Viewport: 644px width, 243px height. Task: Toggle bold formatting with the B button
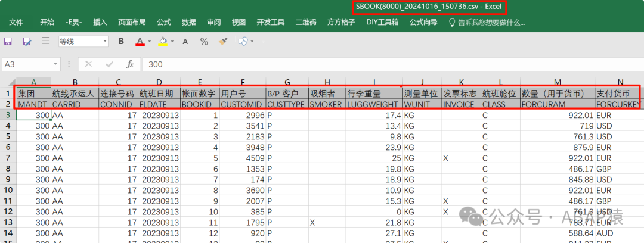(121, 41)
